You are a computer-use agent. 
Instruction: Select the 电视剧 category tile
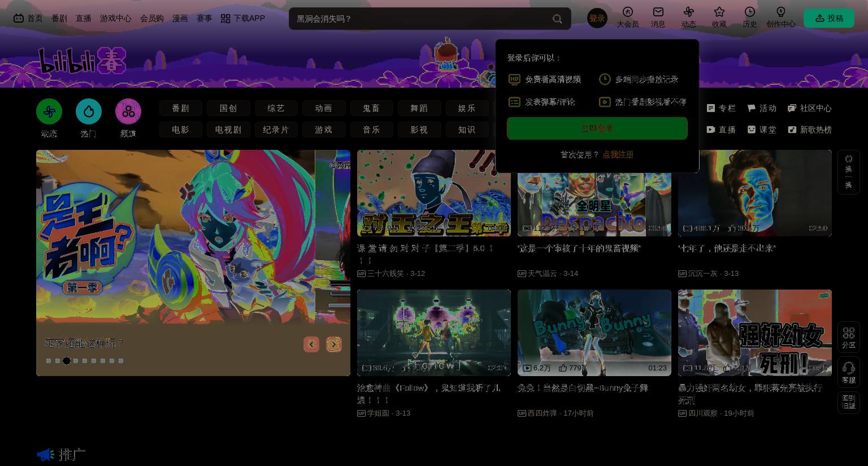[x=228, y=130]
